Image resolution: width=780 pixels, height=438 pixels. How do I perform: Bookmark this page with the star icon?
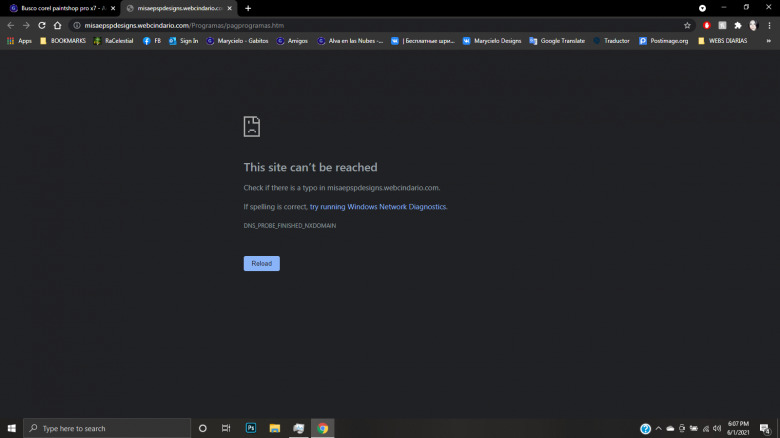click(x=687, y=25)
